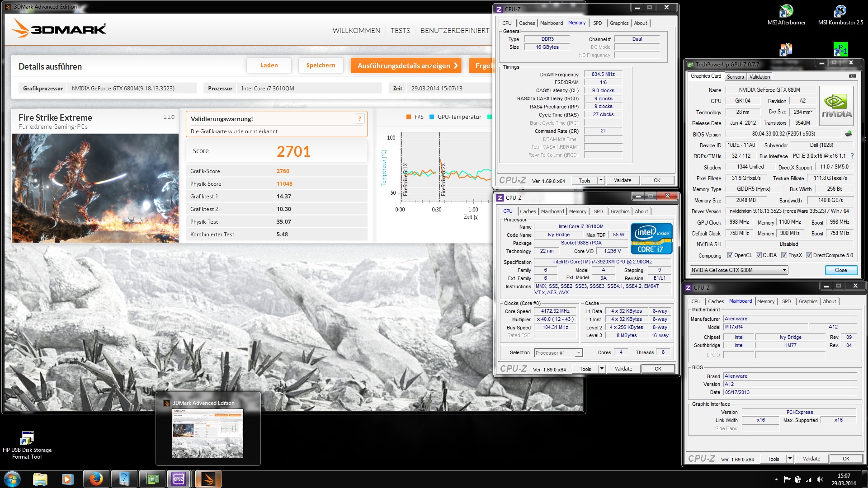
Task: Click the GPU-Z window title icon
Action: (x=690, y=65)
